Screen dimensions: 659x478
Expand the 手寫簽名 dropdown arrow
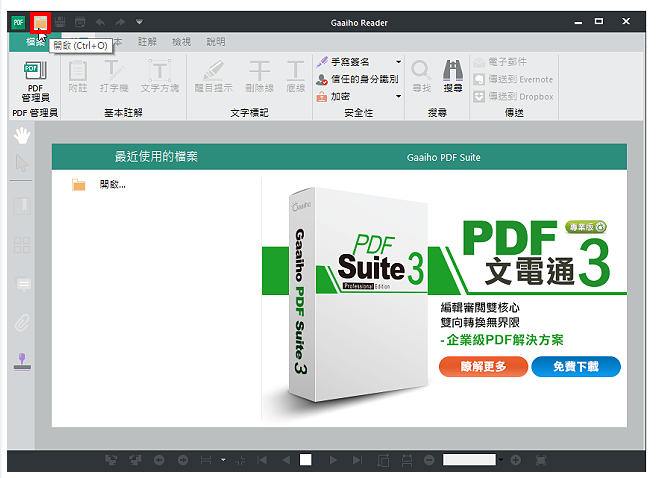tap(398, 62)
